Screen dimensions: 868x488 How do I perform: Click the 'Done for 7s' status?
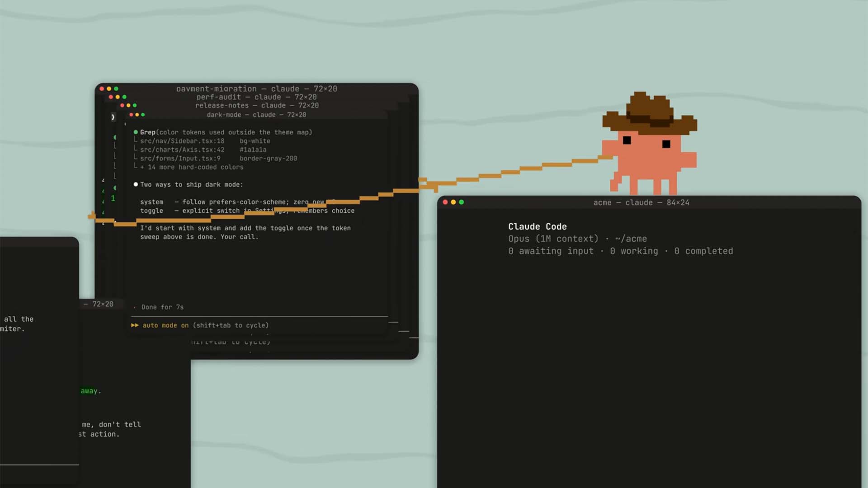tap(162, 307)
